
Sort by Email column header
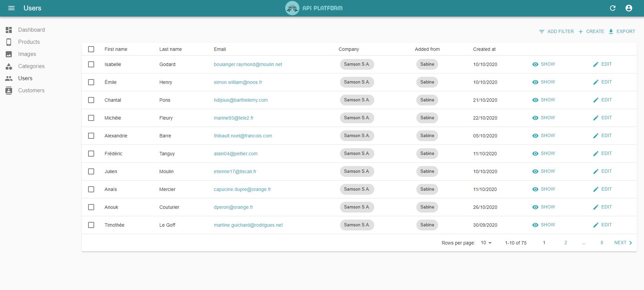coord(220,49)
